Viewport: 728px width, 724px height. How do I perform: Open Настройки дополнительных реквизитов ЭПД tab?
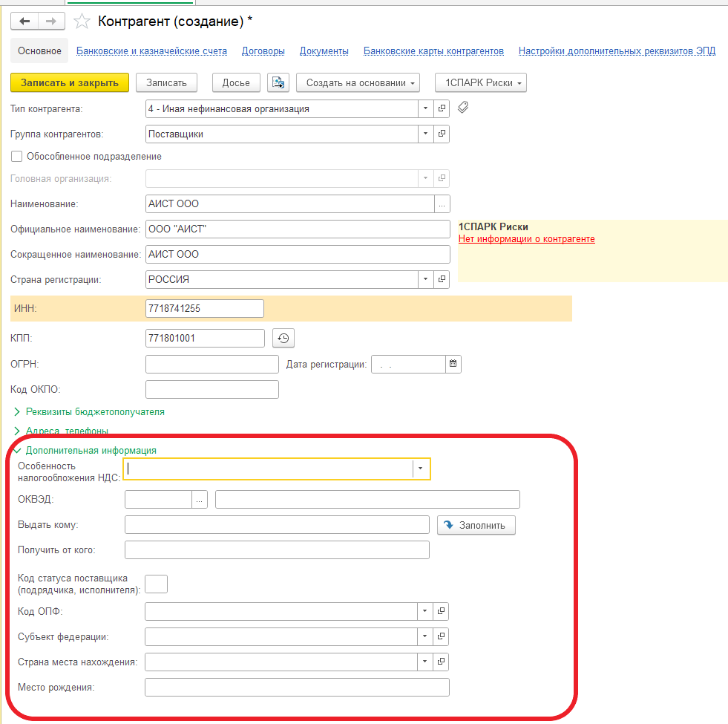coord(617,50)
